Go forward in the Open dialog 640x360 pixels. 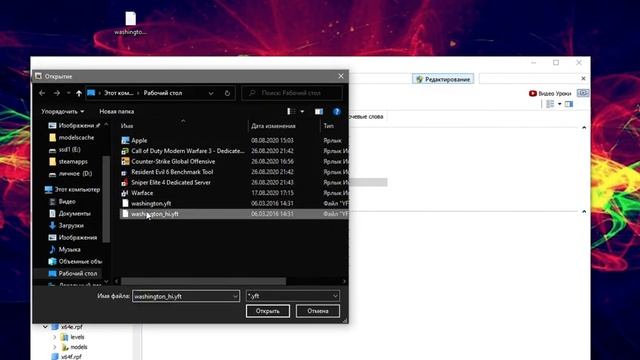tap(56, 93)
